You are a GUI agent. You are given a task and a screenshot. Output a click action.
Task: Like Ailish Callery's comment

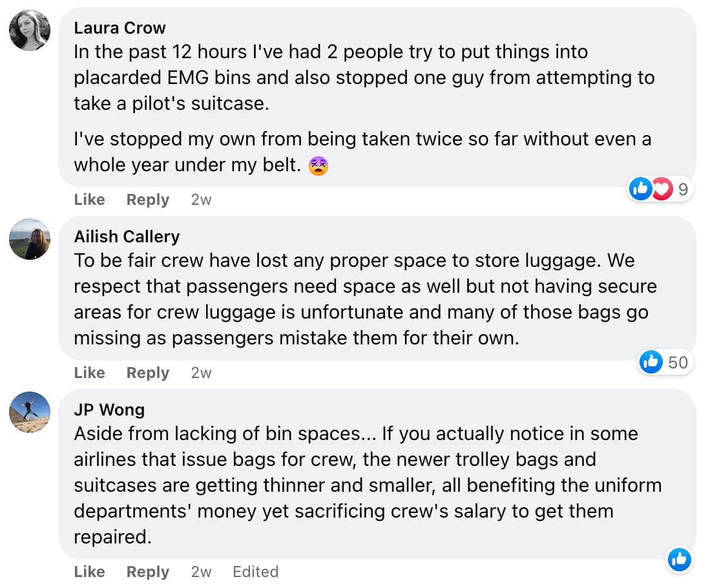[x=89, y=373]
